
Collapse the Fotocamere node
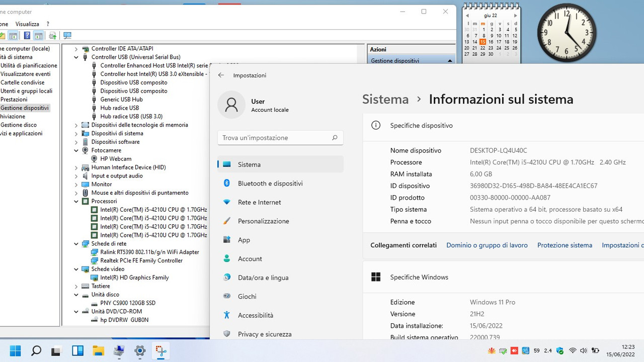(x=76, y=150)
